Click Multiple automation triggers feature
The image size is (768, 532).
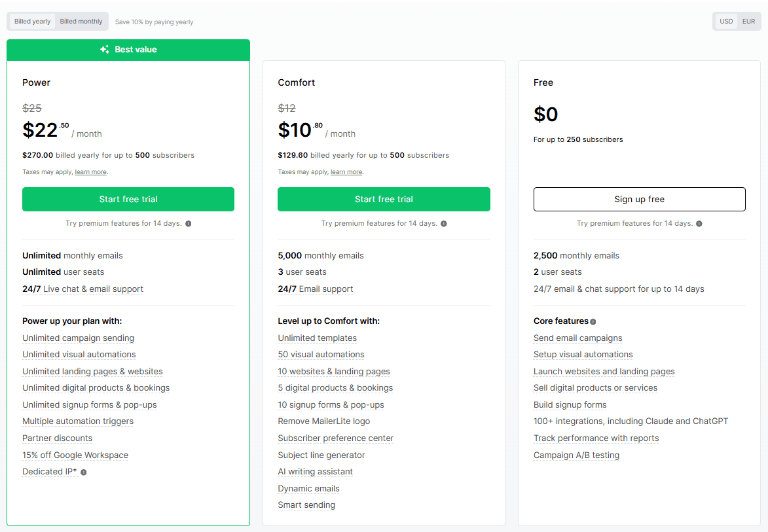point(78,421)
